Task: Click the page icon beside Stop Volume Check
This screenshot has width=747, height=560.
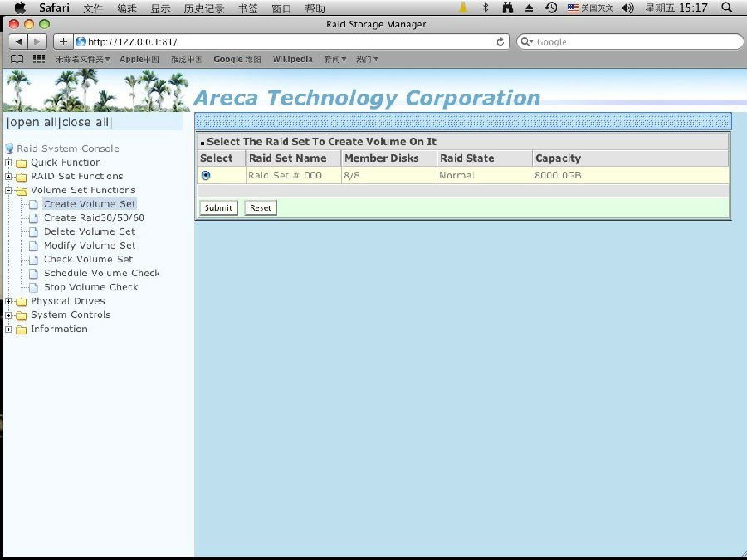Action: pos(33,288)
